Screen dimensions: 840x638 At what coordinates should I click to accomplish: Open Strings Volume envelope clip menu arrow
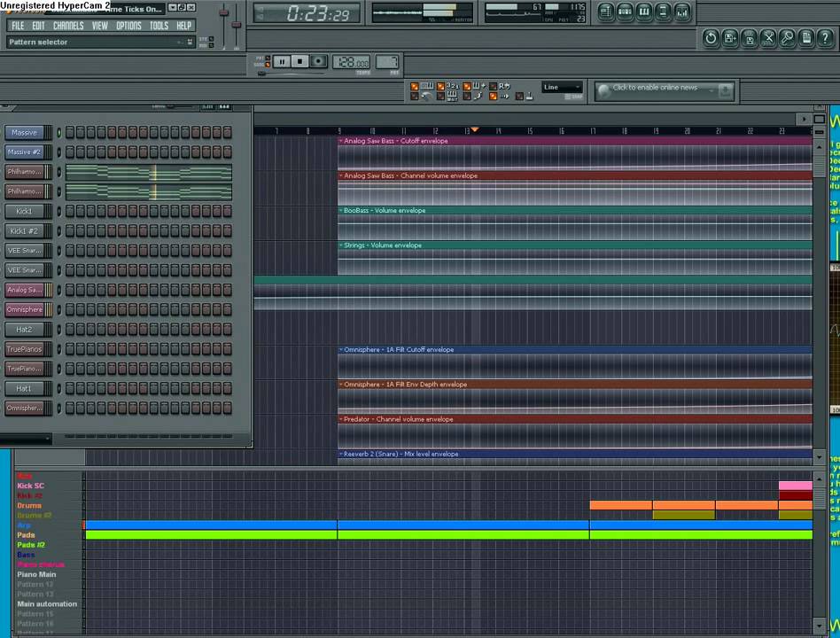point(341,245)
